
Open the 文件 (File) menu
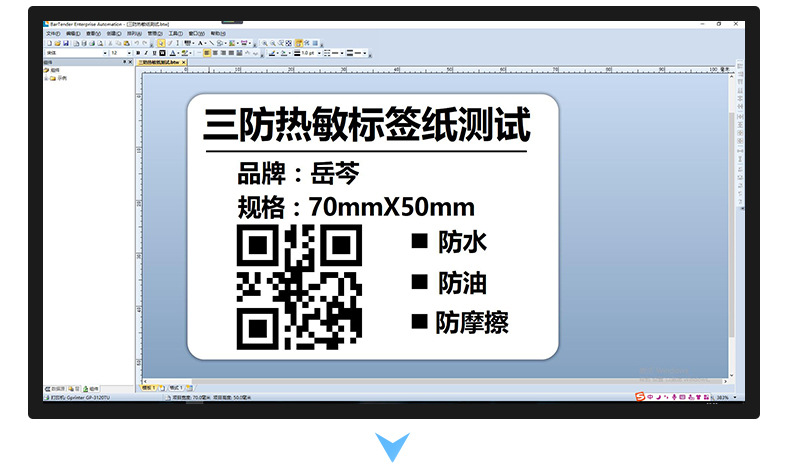coord(53,34)
